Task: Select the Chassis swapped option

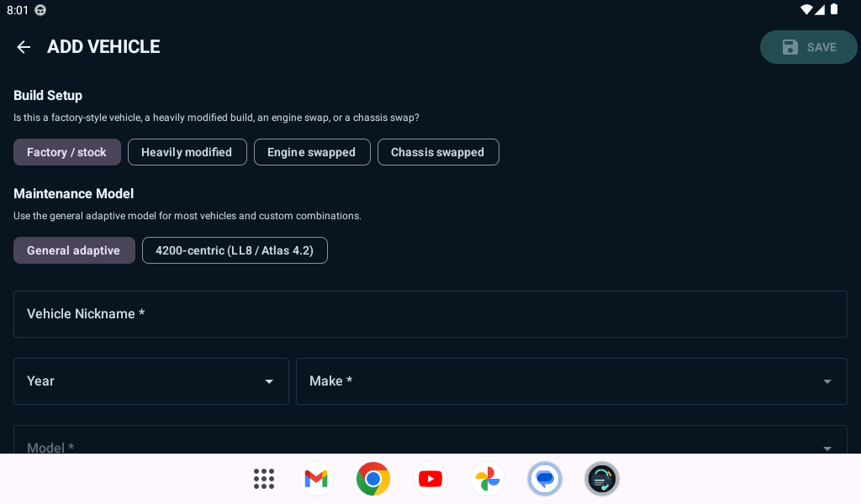Action: pyautogui.click(x=438, y=152)
